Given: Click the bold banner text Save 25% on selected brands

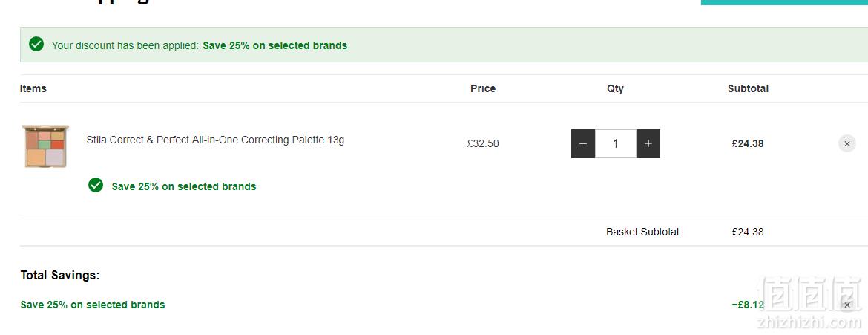Looking at the screenshot, I should [275, 45].
